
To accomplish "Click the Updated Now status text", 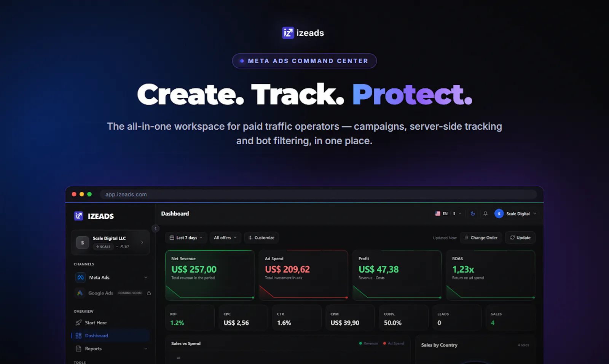I will coord(445,238).
